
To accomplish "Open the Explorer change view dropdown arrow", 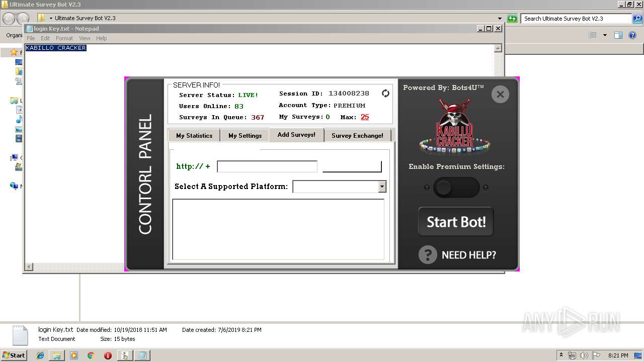I will [605, 35].
